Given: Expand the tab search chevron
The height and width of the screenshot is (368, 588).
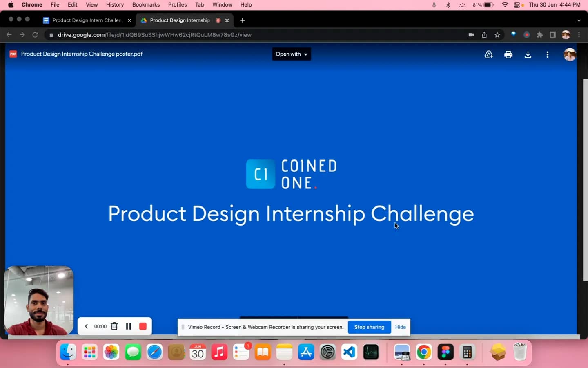Looking at the screenshot, I should tap(579, 20).
